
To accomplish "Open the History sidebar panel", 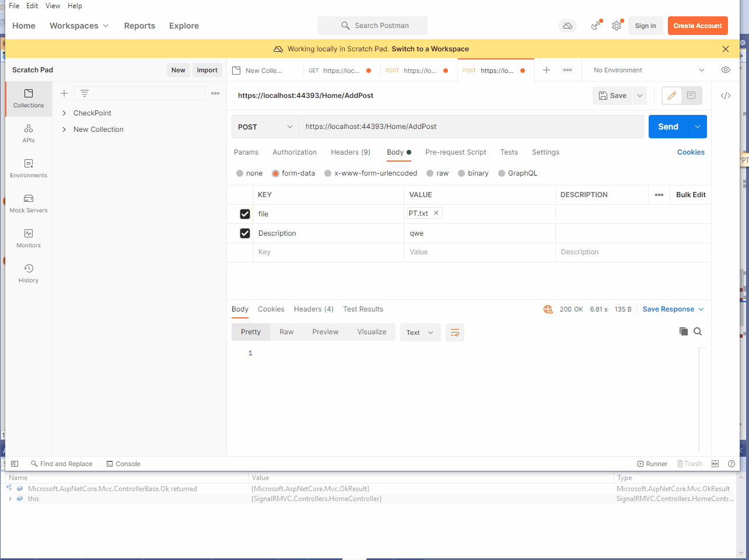I will pos(29,274).
